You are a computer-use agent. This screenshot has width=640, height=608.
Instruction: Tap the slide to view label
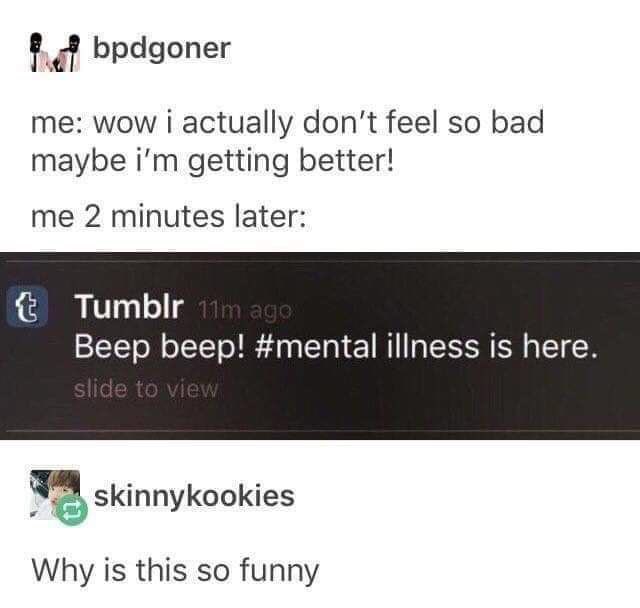pos(146,388)
